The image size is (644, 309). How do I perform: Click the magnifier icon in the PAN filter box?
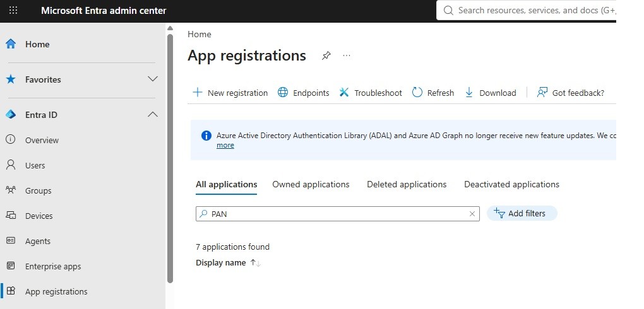coord(203,213)
